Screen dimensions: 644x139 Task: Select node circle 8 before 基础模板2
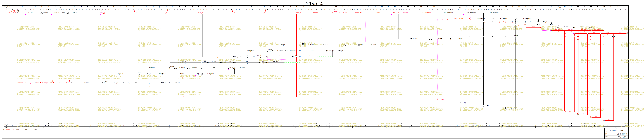[42, 13]
